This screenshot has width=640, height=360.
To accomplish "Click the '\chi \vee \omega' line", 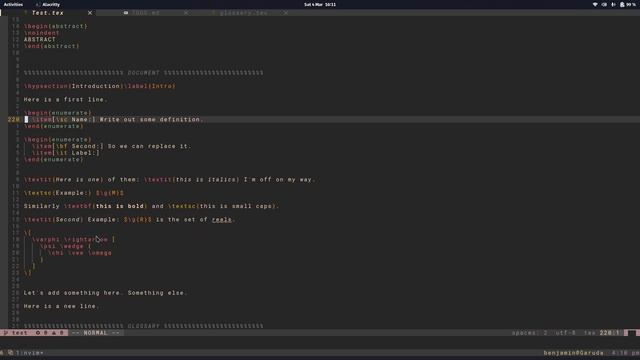I will [80, 253].
